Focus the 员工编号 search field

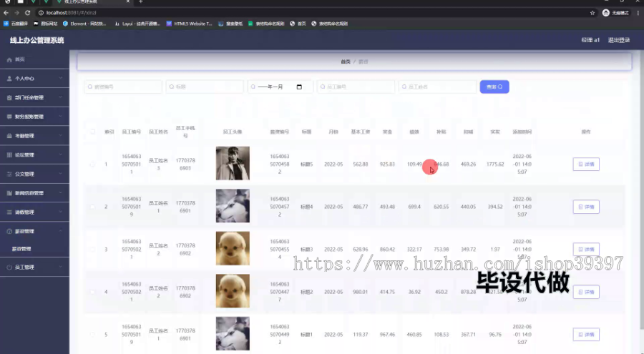356,87
